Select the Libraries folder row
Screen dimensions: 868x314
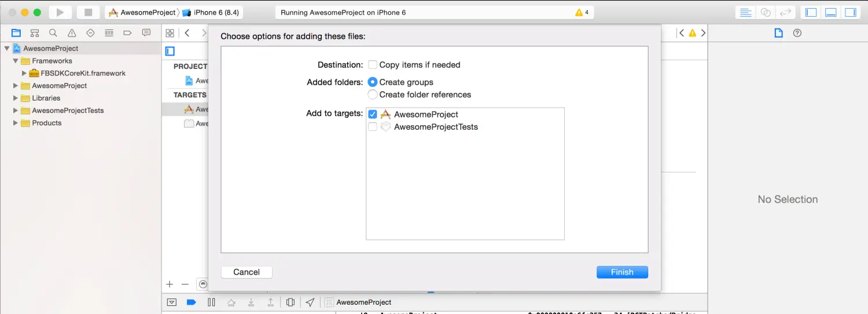(x=81, y=98)
